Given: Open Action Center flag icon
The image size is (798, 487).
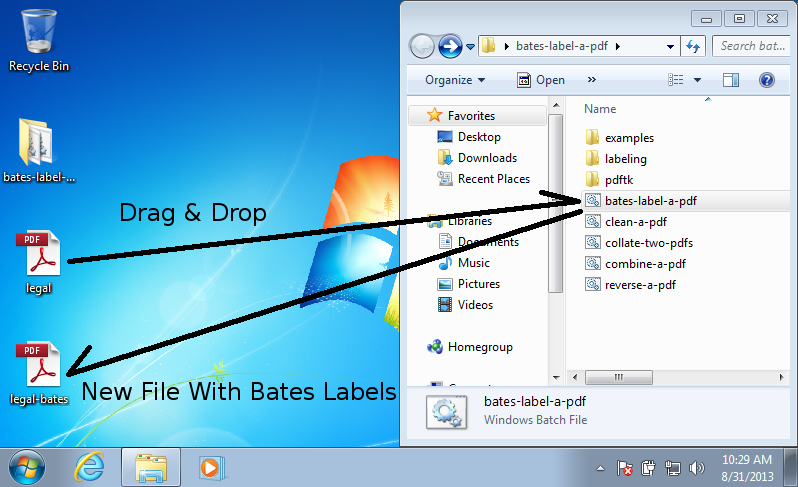Looking at the screenshot, I should [x=624, y=468].
